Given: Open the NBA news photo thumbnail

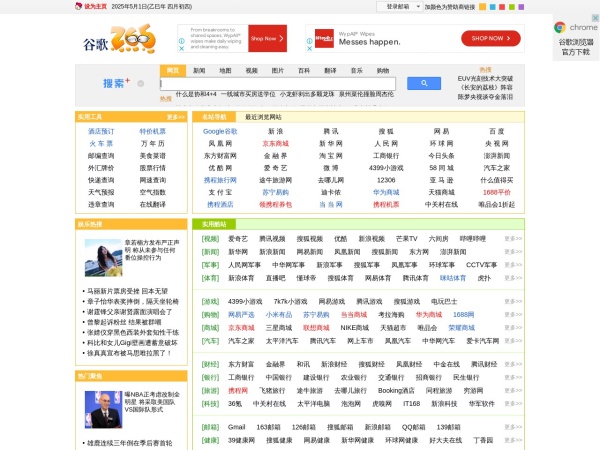Looking at the screenshot, I should click(103, 409).
